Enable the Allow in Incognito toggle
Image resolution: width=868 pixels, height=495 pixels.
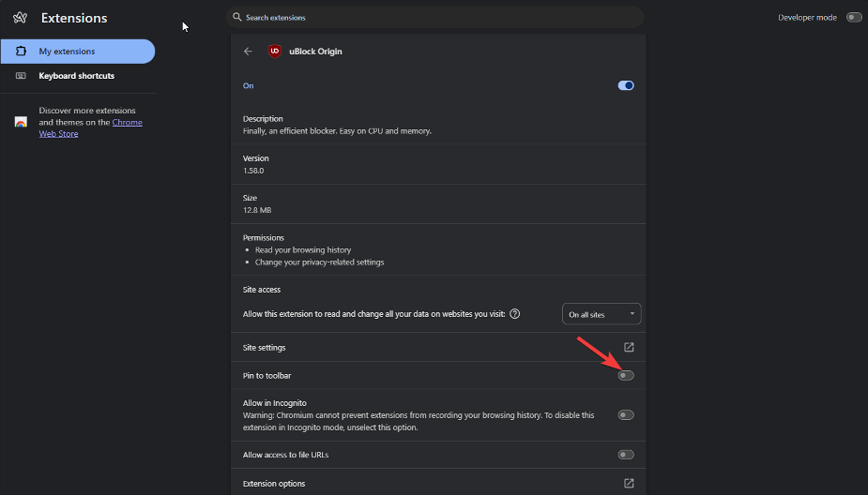[x=626, y=414]
